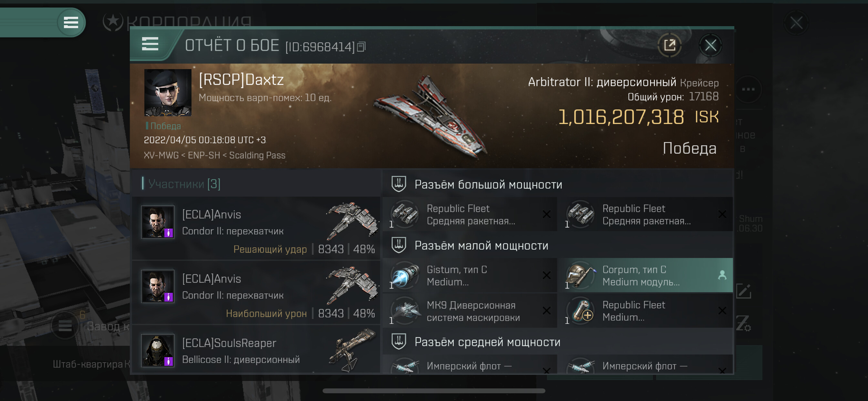Click Daxtz pilot portrait

168,93
